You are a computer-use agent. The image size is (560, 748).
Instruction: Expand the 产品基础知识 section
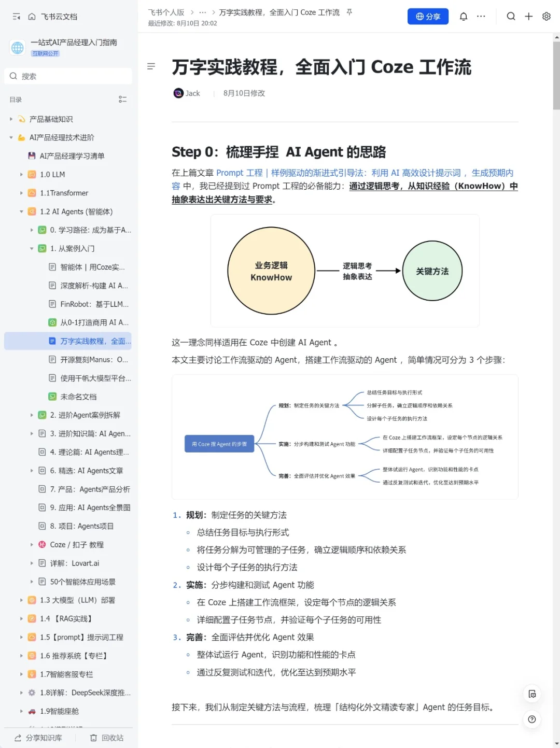[x=11, y=119]
